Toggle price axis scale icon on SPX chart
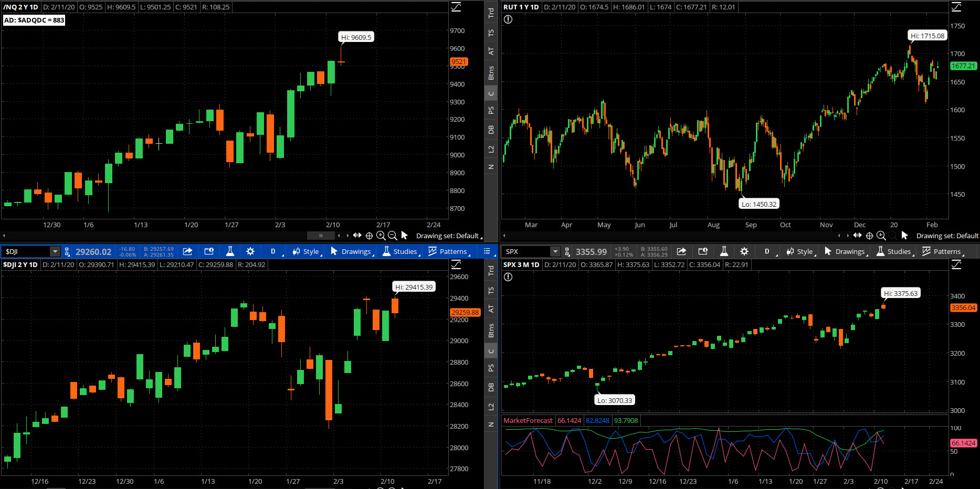 [x=956, y=264]
